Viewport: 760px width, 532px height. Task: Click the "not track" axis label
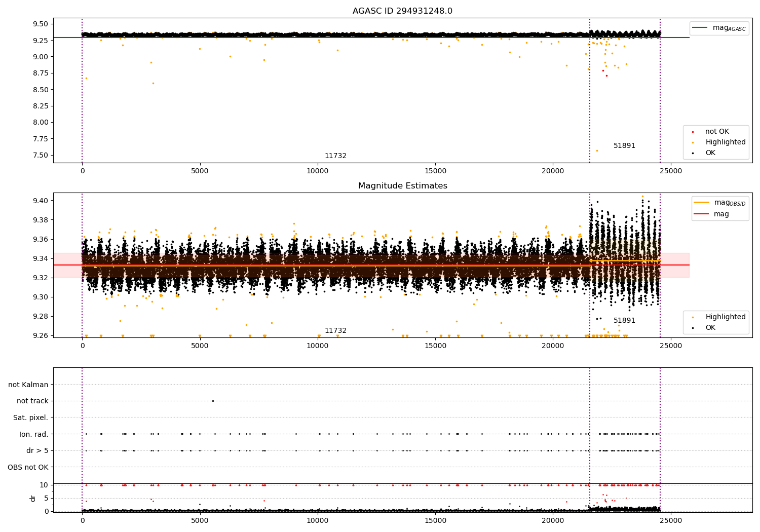pos(32,401)
